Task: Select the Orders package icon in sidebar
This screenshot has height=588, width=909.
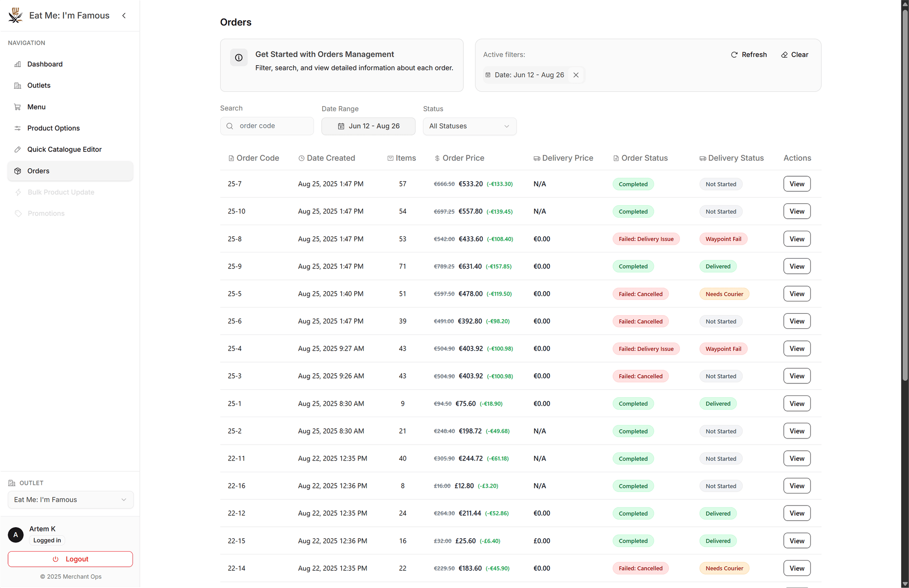Action: [x=17, y=170]
